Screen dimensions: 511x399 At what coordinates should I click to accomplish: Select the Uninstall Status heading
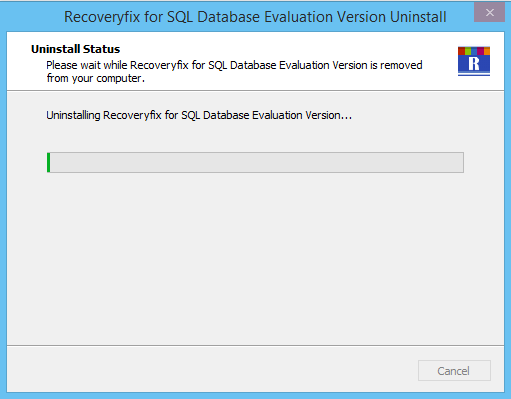click(75, 49)
